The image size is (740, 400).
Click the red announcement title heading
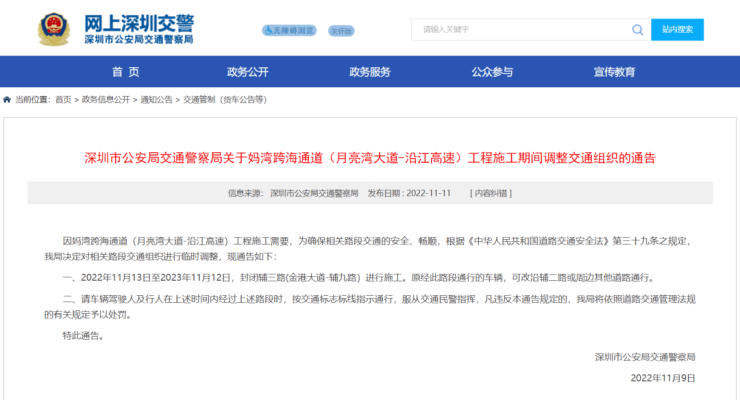coord(369,158)
